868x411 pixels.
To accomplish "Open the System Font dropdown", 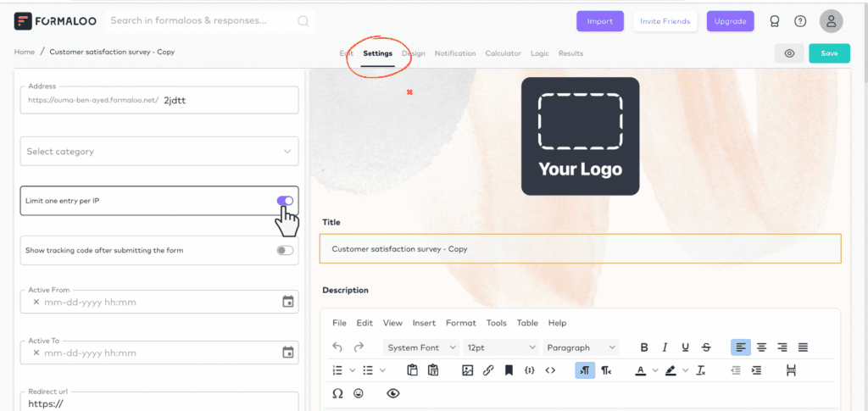I will [x=421, y=347].
